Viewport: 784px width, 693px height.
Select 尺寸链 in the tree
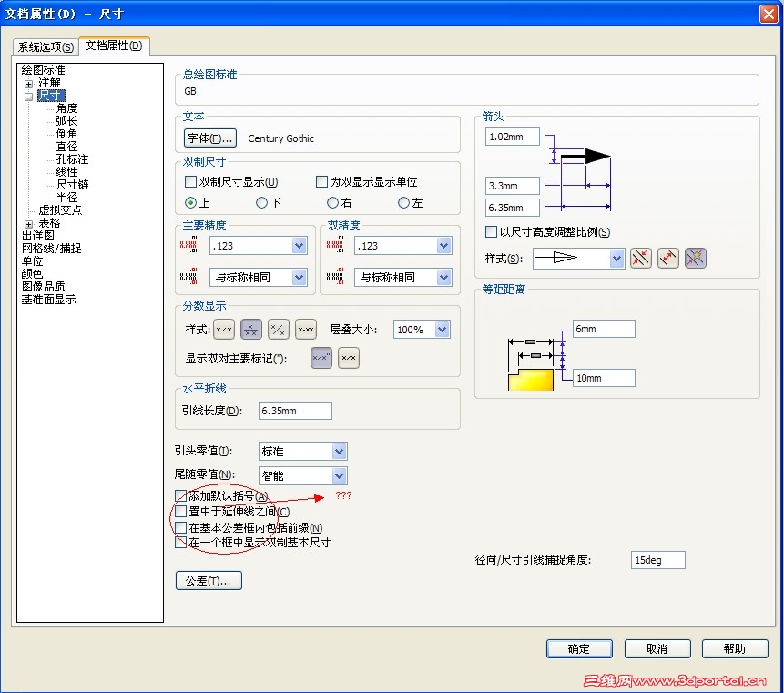click(x=72, y=185)
